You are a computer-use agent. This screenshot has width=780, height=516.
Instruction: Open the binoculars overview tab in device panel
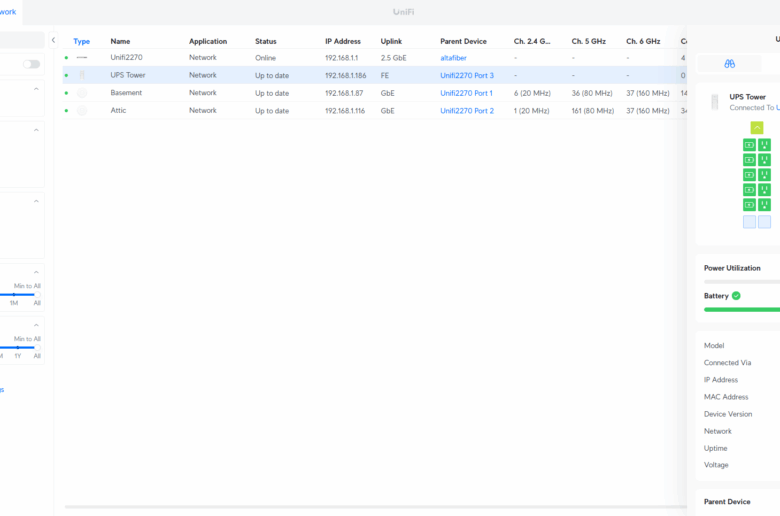tap(729, 63)
